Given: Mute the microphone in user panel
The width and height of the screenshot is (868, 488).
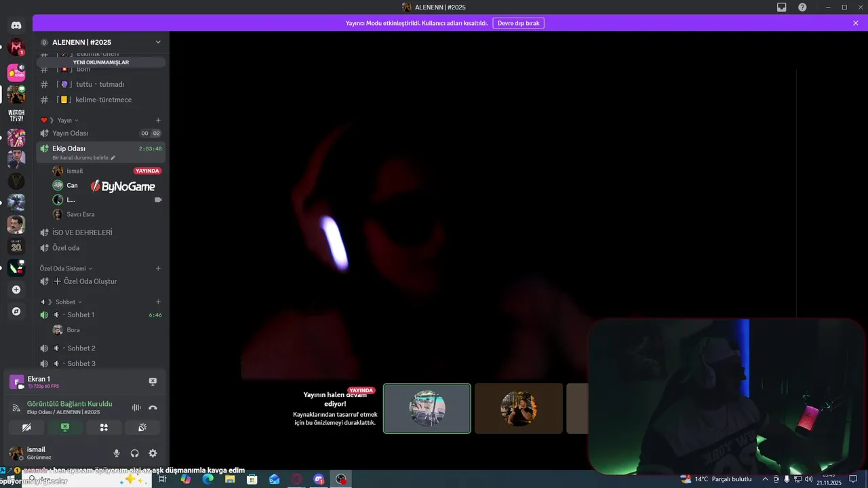Looking at the screenshot, I should (117, 453).
